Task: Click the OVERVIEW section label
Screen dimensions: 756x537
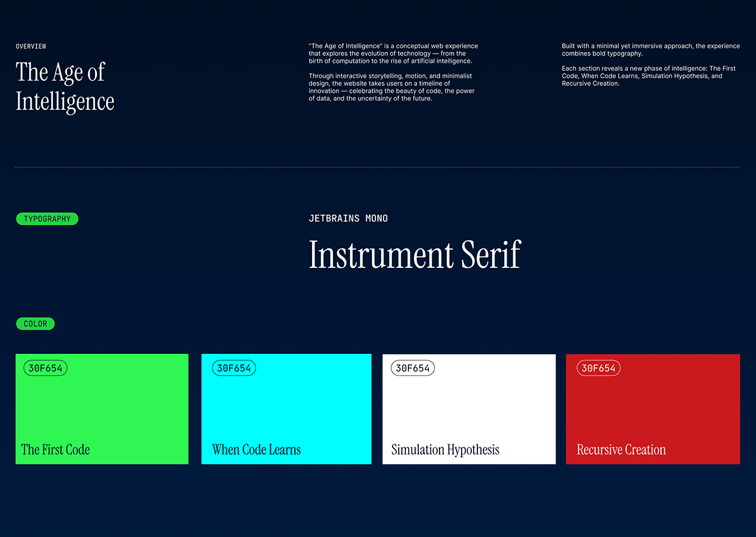Action: [31, 46]
